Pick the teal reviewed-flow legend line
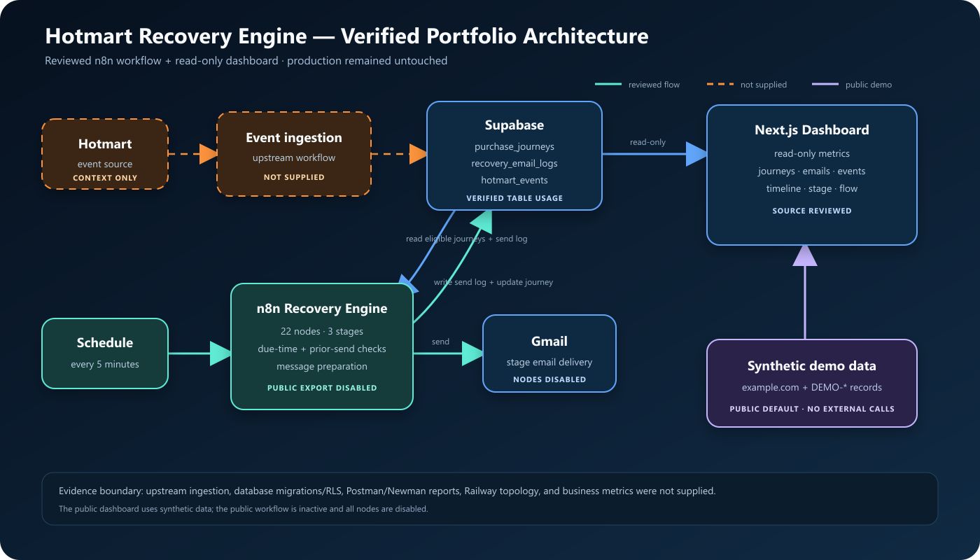This screenshot has height=560, width=980. (x=608, y=85)
